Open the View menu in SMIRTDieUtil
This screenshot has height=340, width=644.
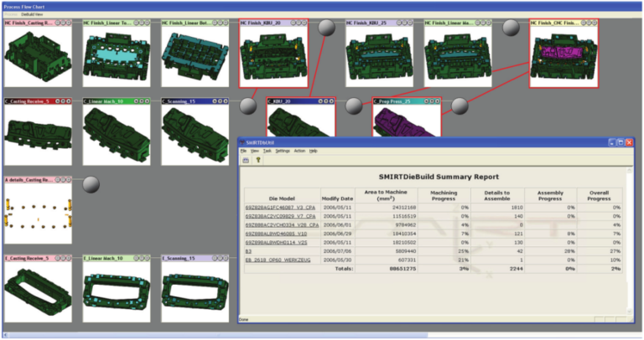pyautogui.click(x=255, y=151)
